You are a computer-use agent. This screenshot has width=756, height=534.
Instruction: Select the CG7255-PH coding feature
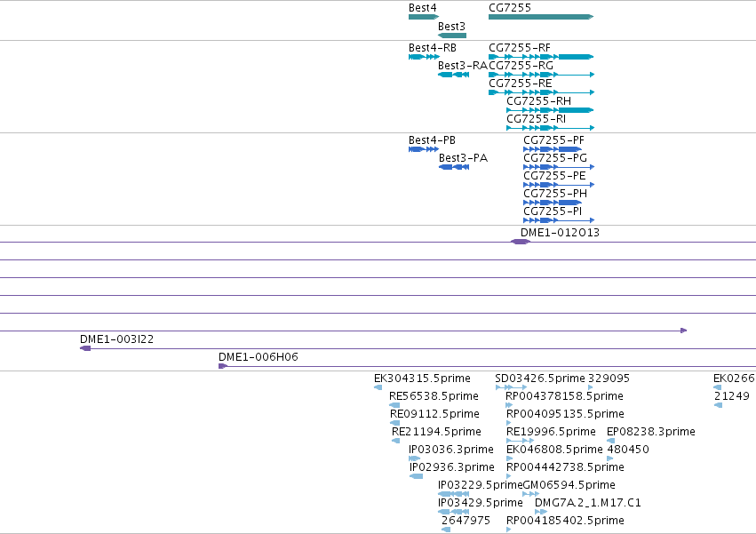click(553, 203)
